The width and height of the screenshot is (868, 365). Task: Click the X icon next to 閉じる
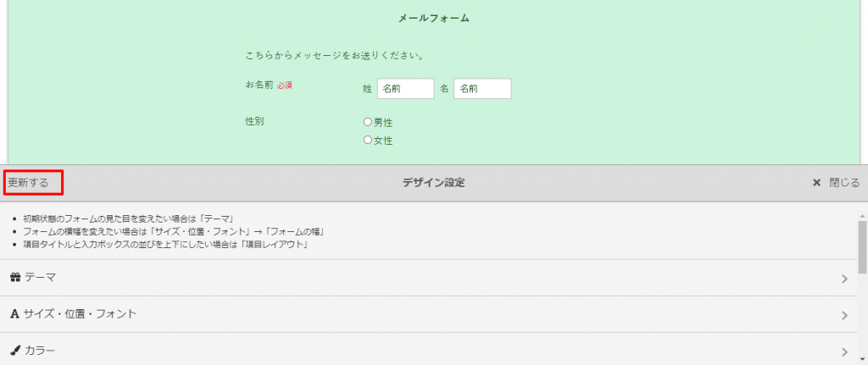click(x=816, y=183)
